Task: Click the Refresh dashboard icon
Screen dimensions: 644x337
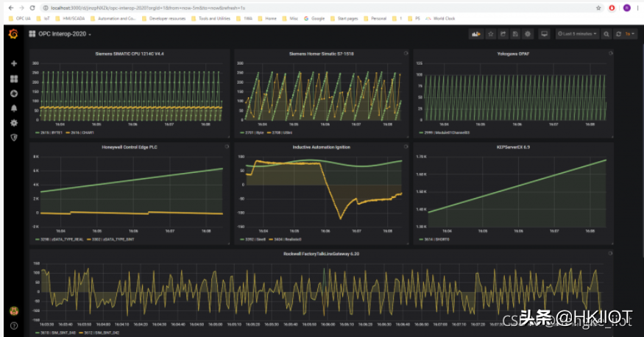Action: point(618,34)
